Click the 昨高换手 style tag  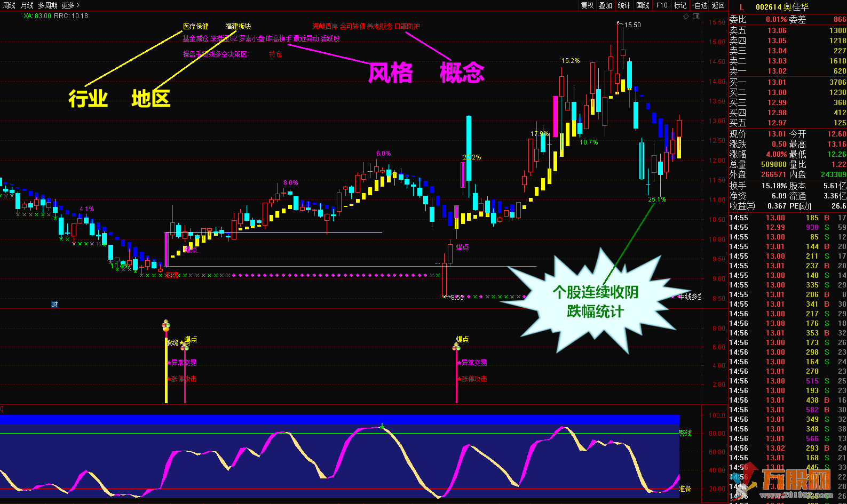pyautogui.click(x=279, y=38)
